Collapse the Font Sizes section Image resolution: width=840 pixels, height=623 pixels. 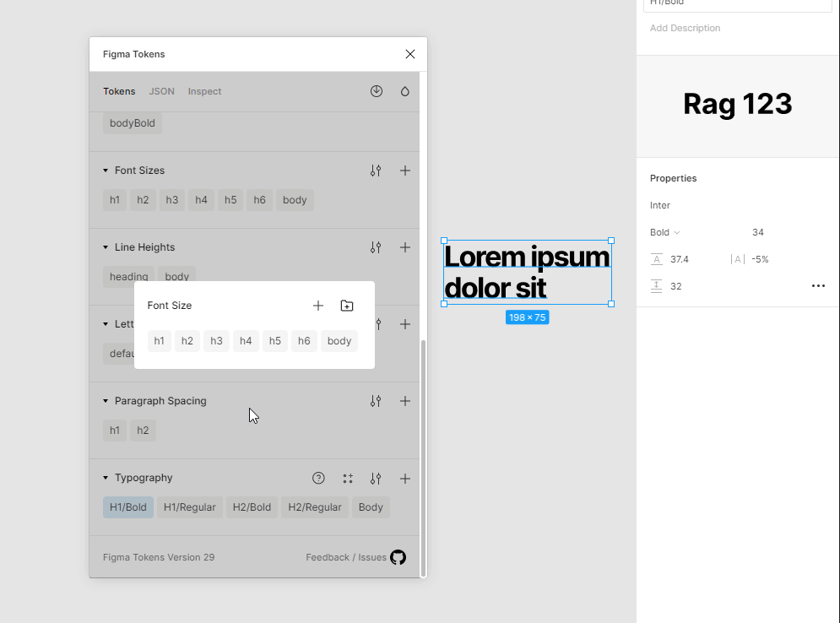click(x=106, y=171)
